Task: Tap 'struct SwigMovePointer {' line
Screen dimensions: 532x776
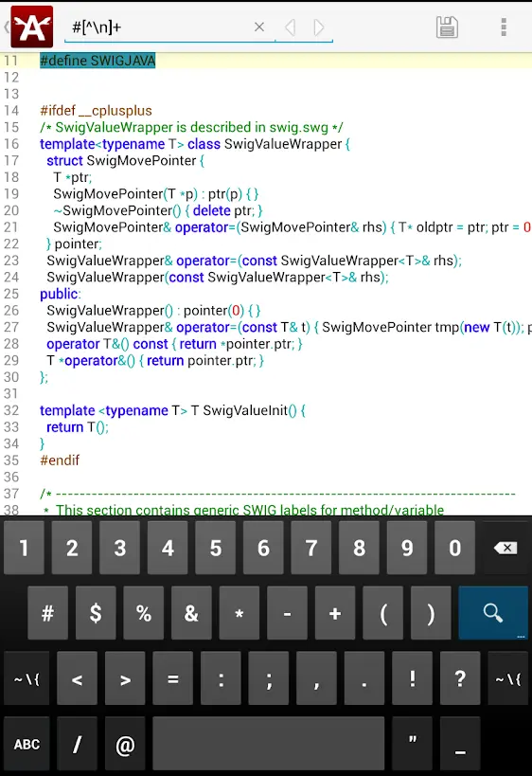Action: (126, 160)
